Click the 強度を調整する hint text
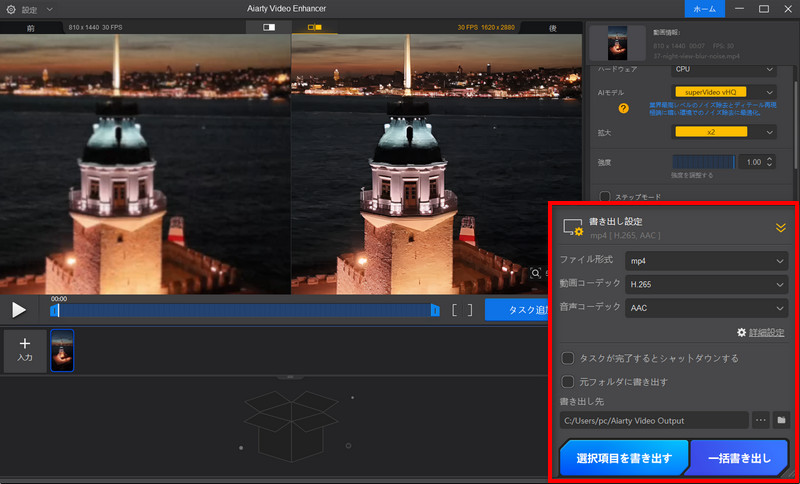Viewport: 800px width, 484px height. 692,175
